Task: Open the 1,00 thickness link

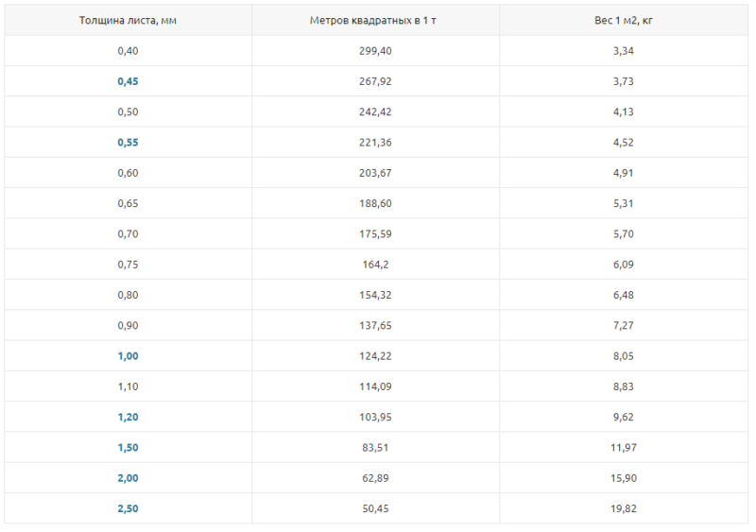Action: coord(128,356)
